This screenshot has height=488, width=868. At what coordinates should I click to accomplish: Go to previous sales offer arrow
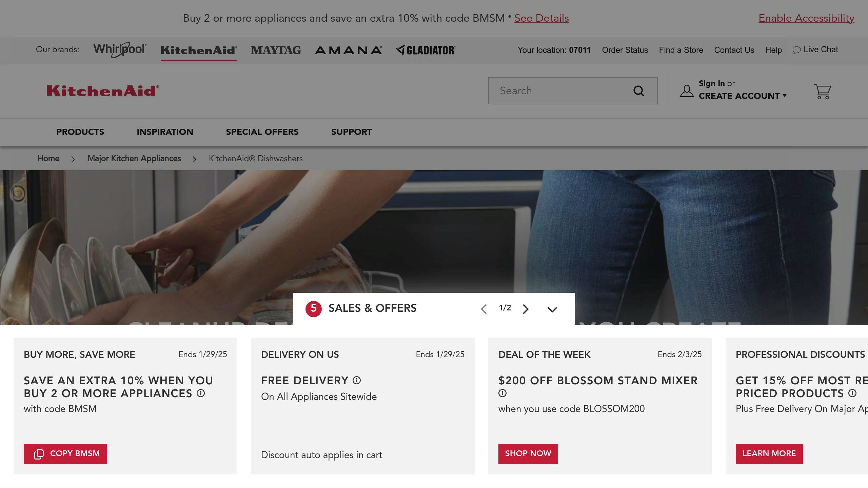484,309
